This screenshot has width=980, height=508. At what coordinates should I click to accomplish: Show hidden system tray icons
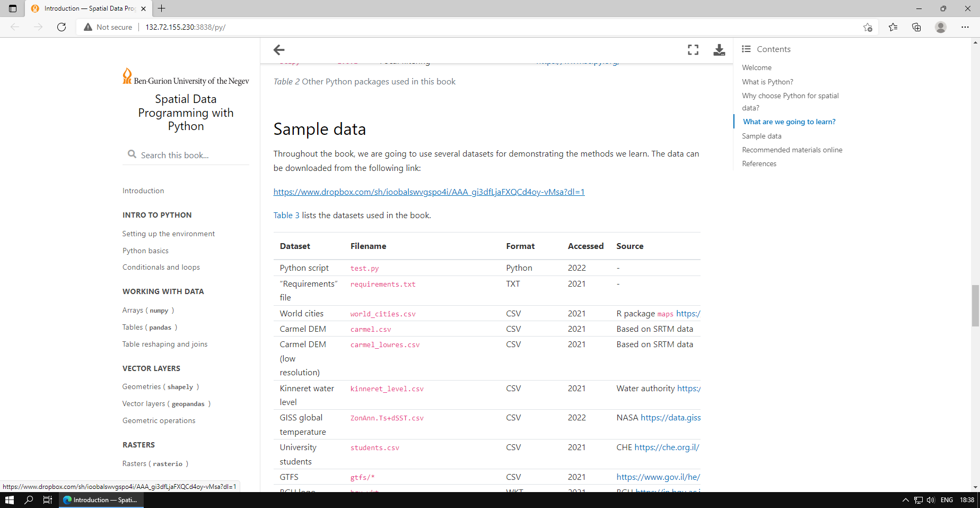pos(906,500)
